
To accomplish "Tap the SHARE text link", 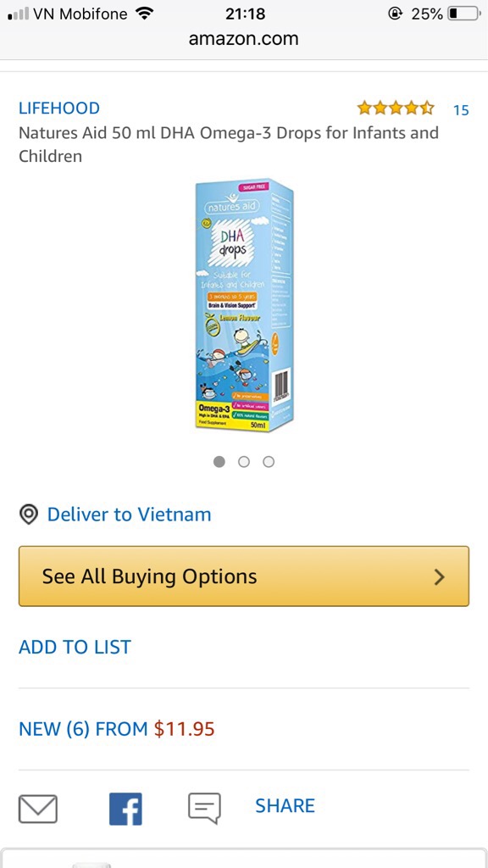I will [x=285, y=805].
